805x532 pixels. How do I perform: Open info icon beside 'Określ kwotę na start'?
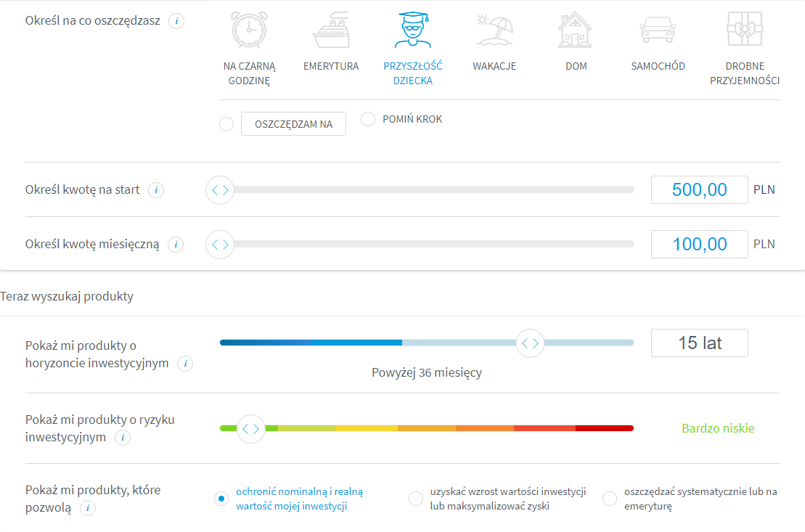(156, 190)
